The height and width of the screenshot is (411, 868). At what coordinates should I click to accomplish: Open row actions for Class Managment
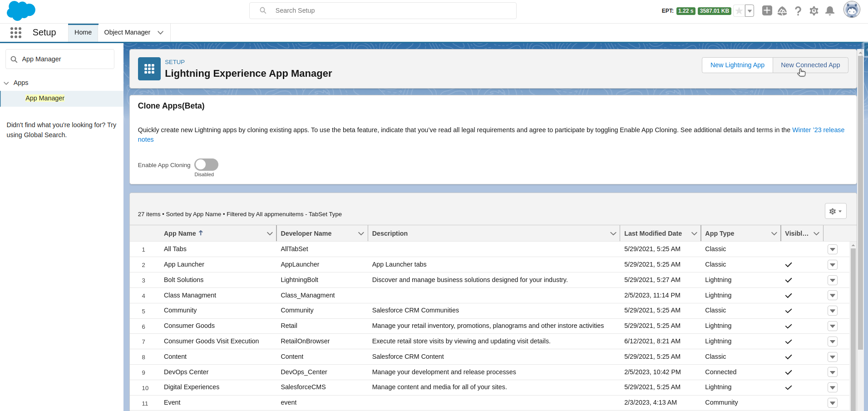tap(833, 296)
